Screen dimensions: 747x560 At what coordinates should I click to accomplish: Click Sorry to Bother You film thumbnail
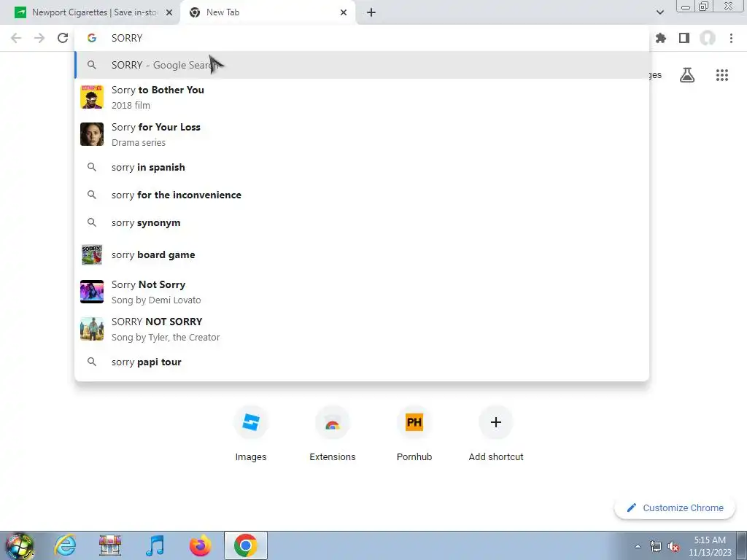coord(92,97)
